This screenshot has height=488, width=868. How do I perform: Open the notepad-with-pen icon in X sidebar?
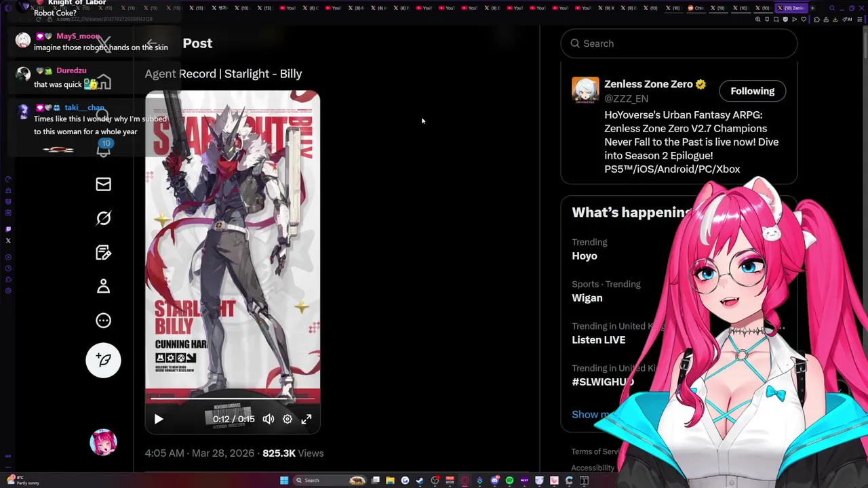103,253
